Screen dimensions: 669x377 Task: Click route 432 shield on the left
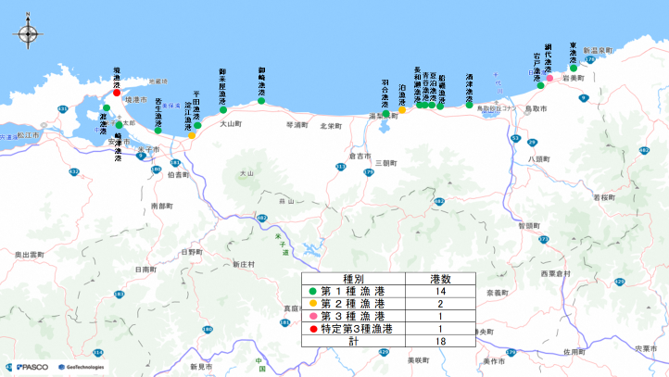[x=74, y=172]
